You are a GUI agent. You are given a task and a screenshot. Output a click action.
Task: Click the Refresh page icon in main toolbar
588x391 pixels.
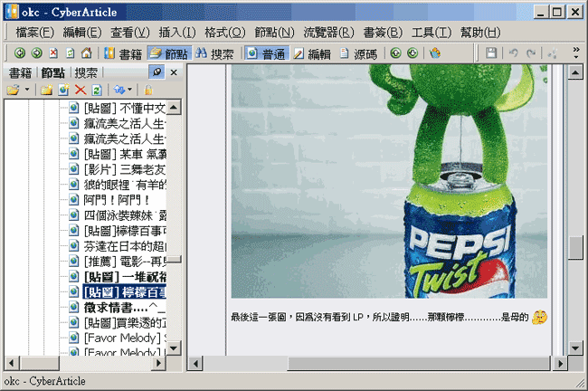(71, 53)
